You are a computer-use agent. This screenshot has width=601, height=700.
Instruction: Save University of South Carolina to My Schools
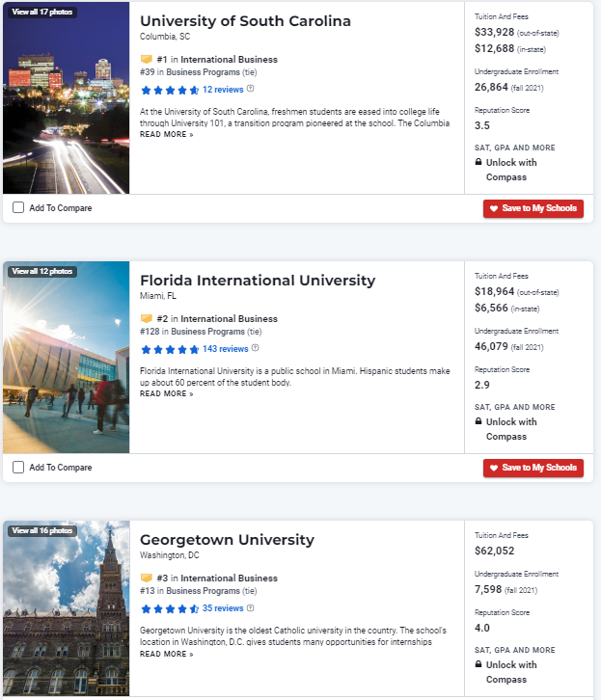pyautogui.click(x=533, y=208)
